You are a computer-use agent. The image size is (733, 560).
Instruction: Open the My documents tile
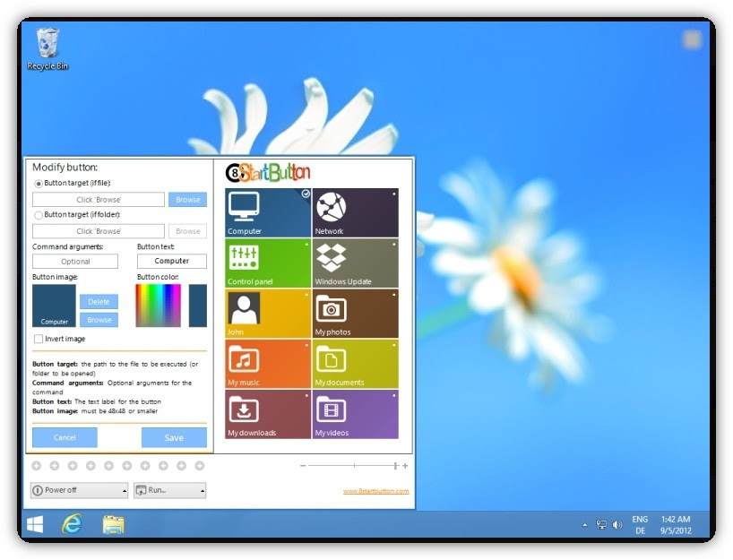[355, 364]
